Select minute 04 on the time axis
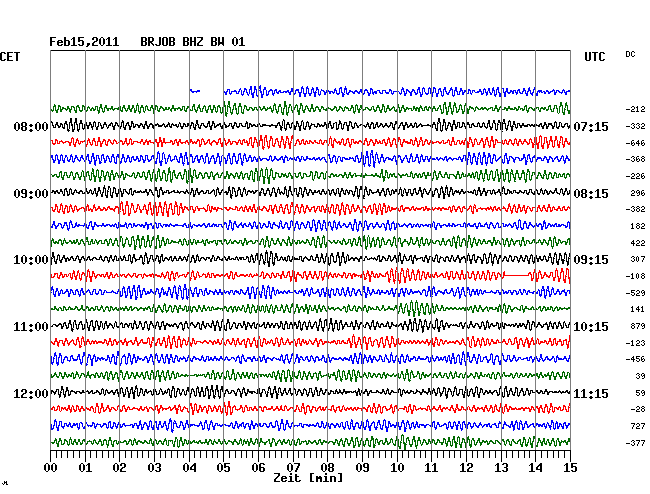 pos(189,468)
